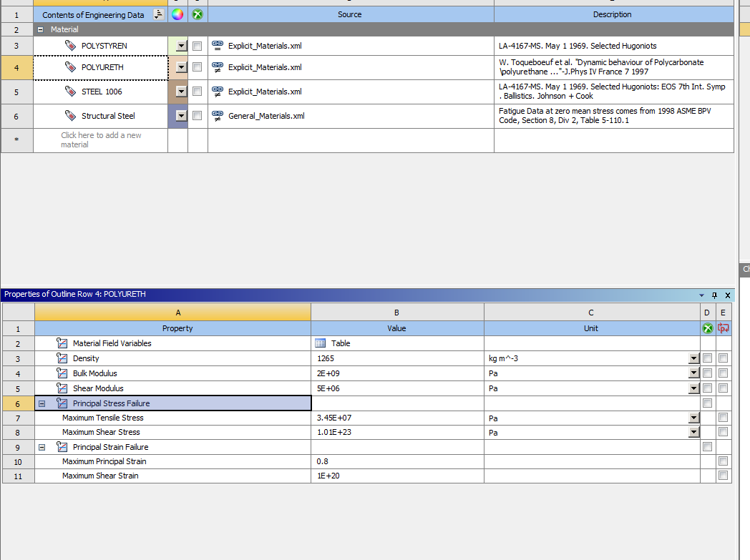
Task: Open Properties panel dropdown menu arrow
Action: click(702, 295)
